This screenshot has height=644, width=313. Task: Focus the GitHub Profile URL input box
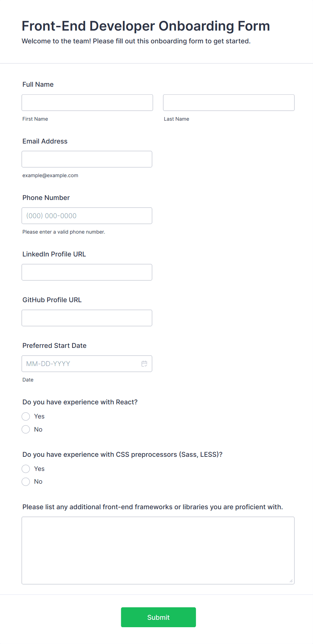click(87, 318)
